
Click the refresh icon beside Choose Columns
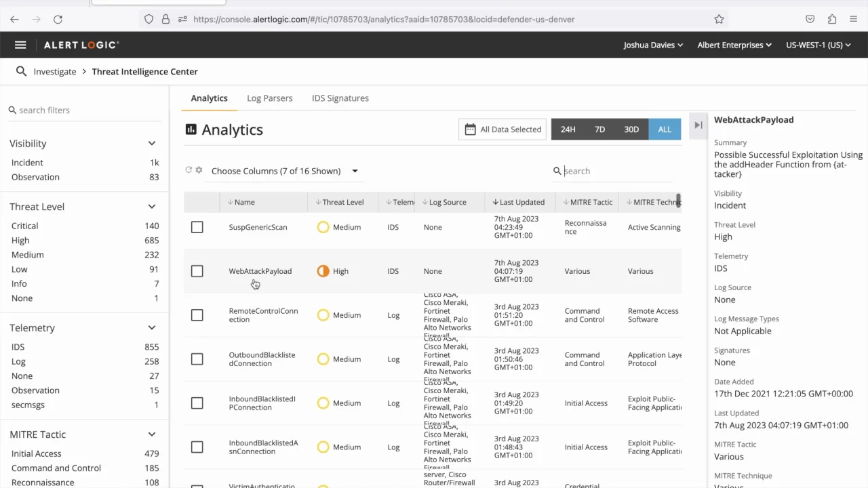(x=189, y=170)
